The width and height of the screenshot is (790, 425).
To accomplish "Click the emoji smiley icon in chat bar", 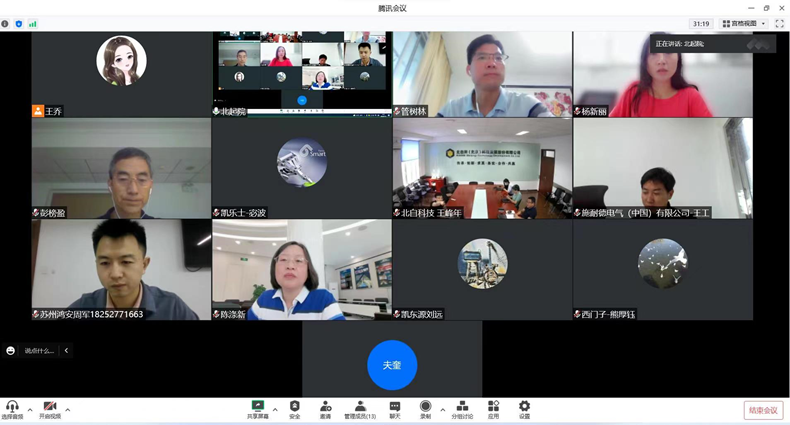I will point(11,351).
